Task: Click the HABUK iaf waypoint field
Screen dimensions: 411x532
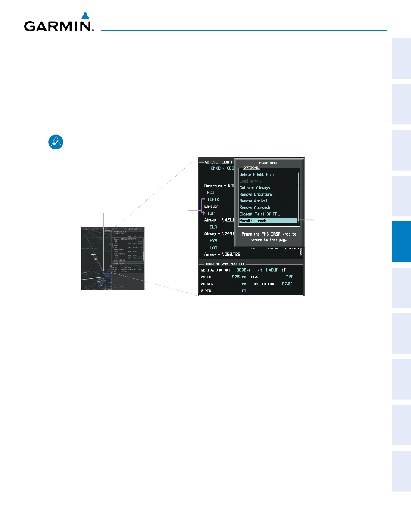Action: [276, 271]
